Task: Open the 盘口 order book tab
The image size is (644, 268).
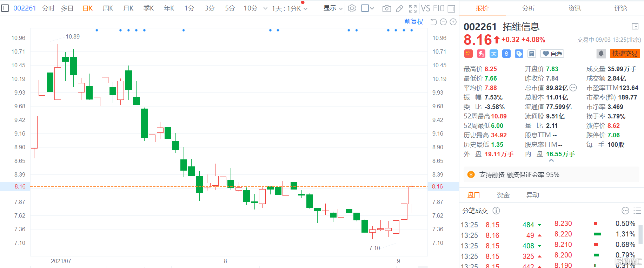Action: click(474, 195)
